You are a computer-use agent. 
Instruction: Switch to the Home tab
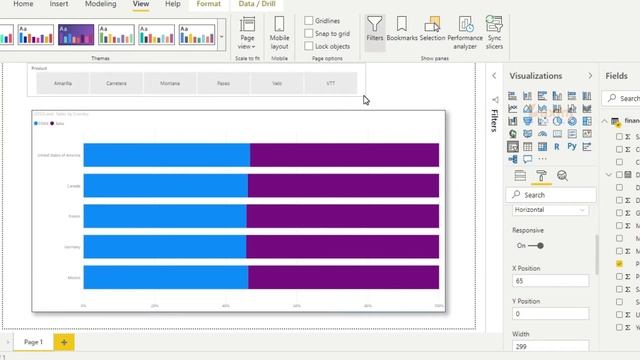(23, 4)
